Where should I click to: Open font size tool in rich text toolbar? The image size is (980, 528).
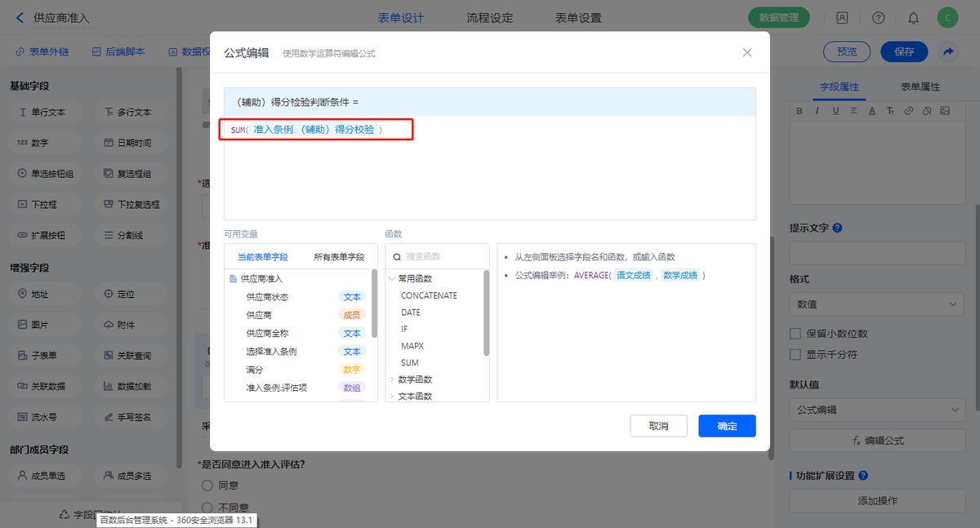[x=890, y=110]
